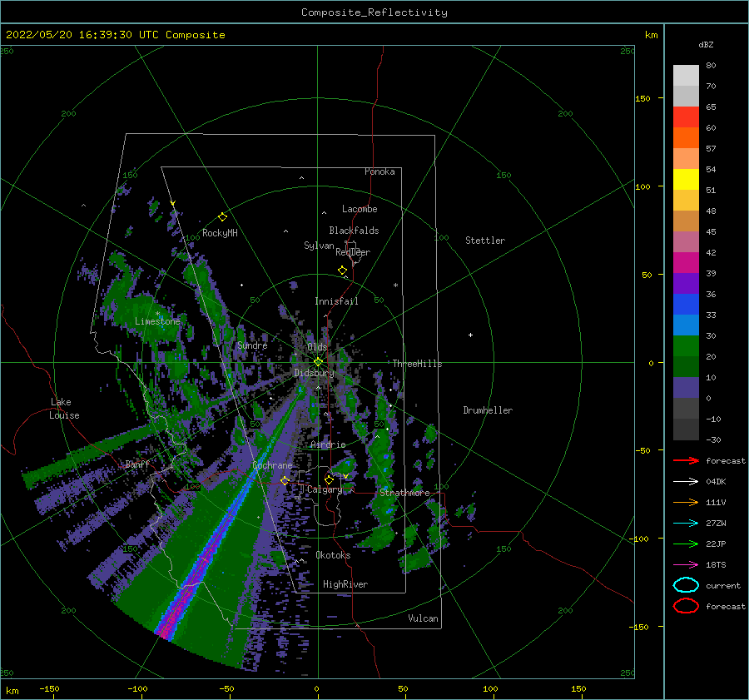Select the purple 39–36 dBZ swatch

(x=686, y=284)
